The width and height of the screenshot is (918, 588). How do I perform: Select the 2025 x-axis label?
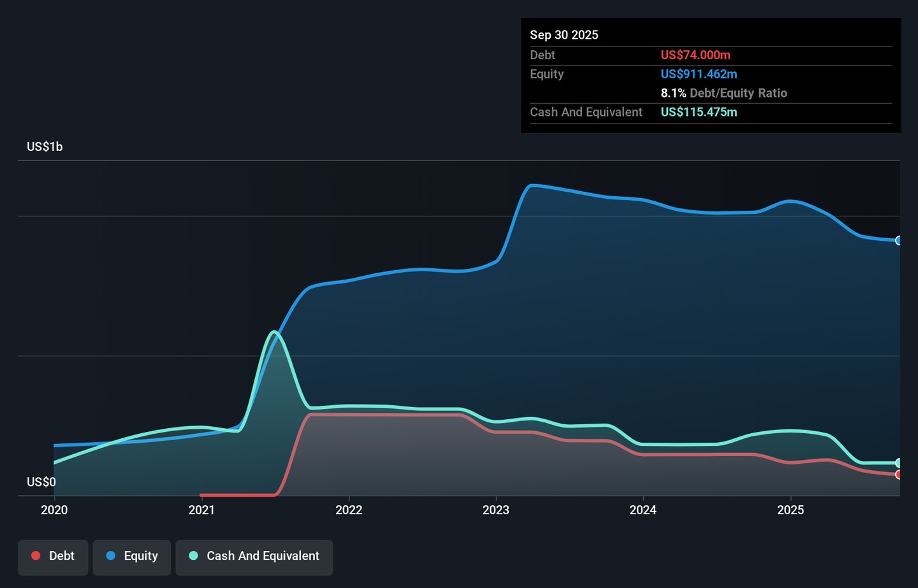point(790,510)
